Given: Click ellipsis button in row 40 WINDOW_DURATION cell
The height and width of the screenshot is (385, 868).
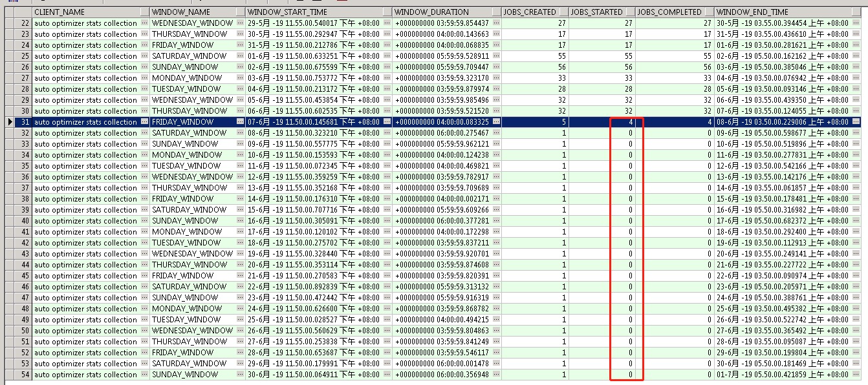Looking at the screenshot, I should pos(496,221).
